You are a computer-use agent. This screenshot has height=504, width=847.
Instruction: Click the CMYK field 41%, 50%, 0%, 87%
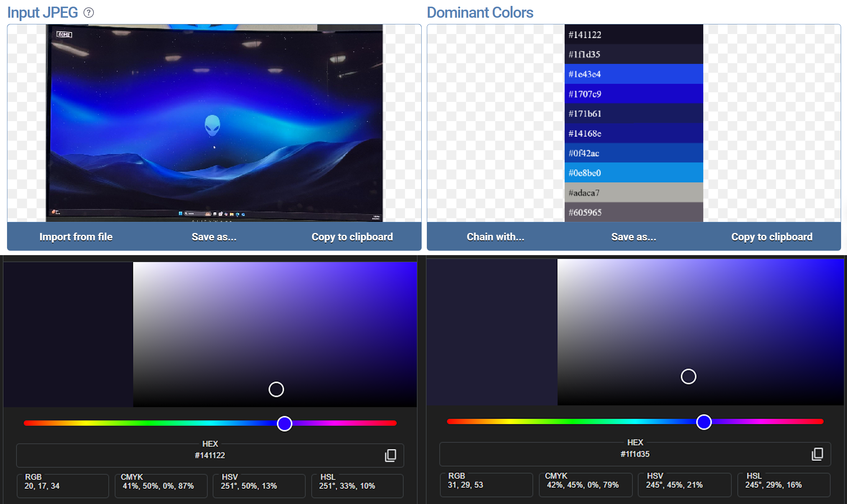click(x=161, y=486)
